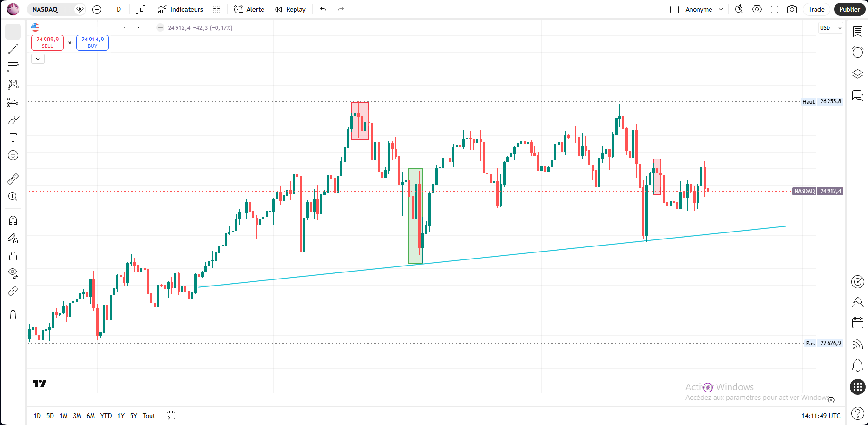Toggle hide all drawings eye icon
Viewport: 868px width, 425px height.
[13, 273]
